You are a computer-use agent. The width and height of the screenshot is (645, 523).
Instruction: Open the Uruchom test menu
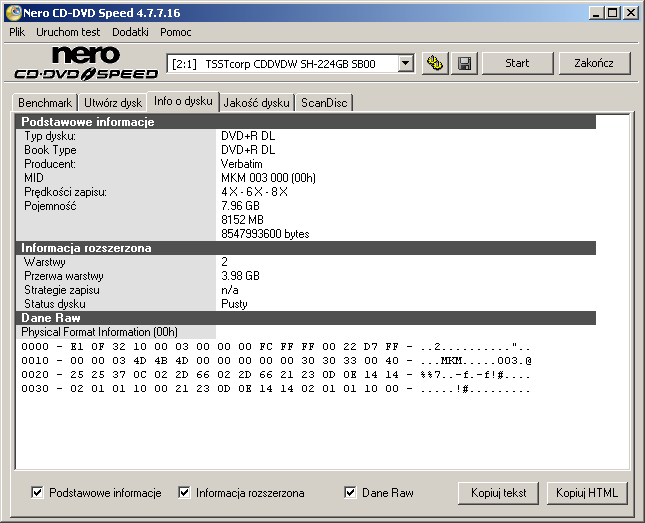tap(68, 32)
